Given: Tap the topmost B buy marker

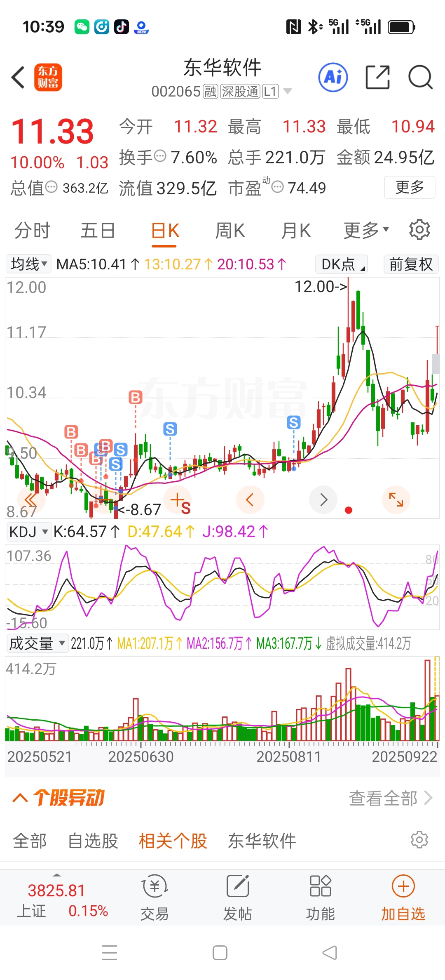Looking at the screenshot, I should [135, 397].
